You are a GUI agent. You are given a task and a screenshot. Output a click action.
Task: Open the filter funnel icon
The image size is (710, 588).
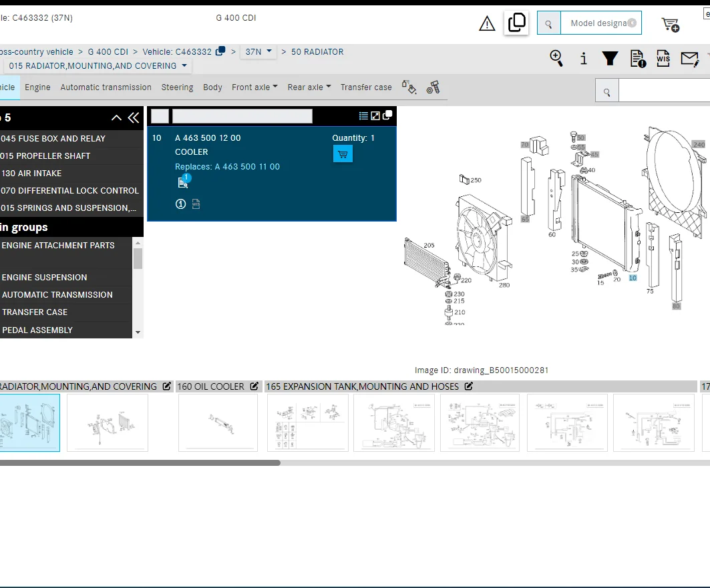click(x=610, y=58)
